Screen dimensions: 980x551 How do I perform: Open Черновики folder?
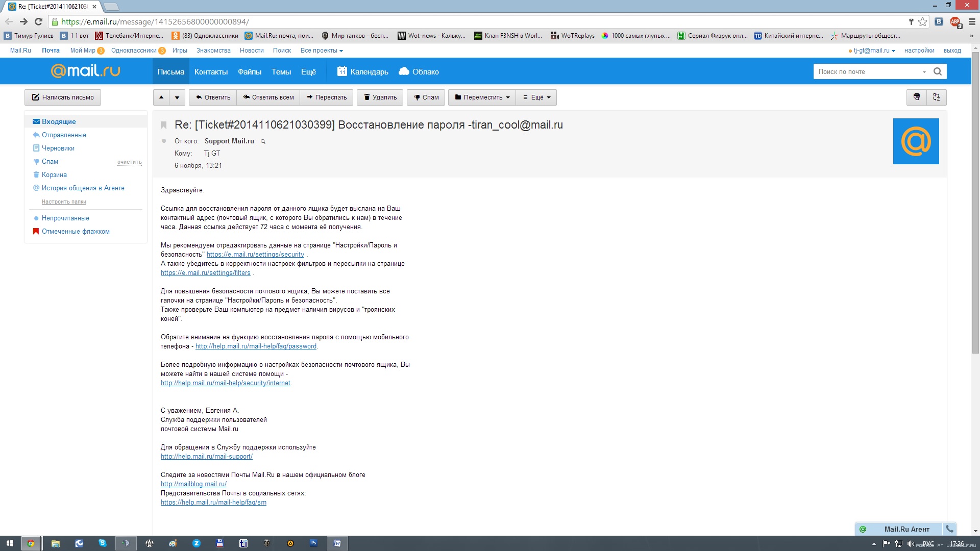pyautogui.click(x=58, y=148)
